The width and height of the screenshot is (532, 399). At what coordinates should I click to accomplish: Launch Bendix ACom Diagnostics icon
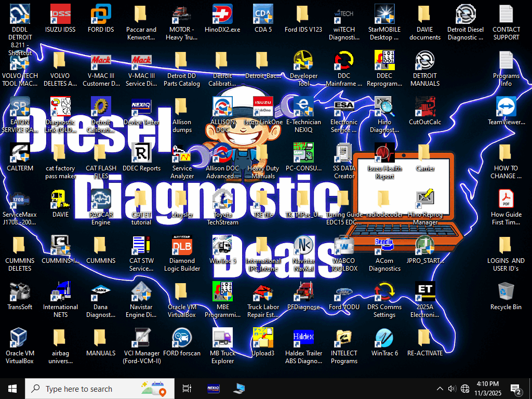pos(384,246)
